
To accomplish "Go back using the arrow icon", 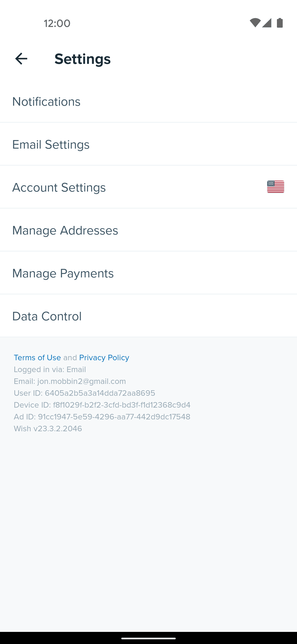I will point(21,59).
